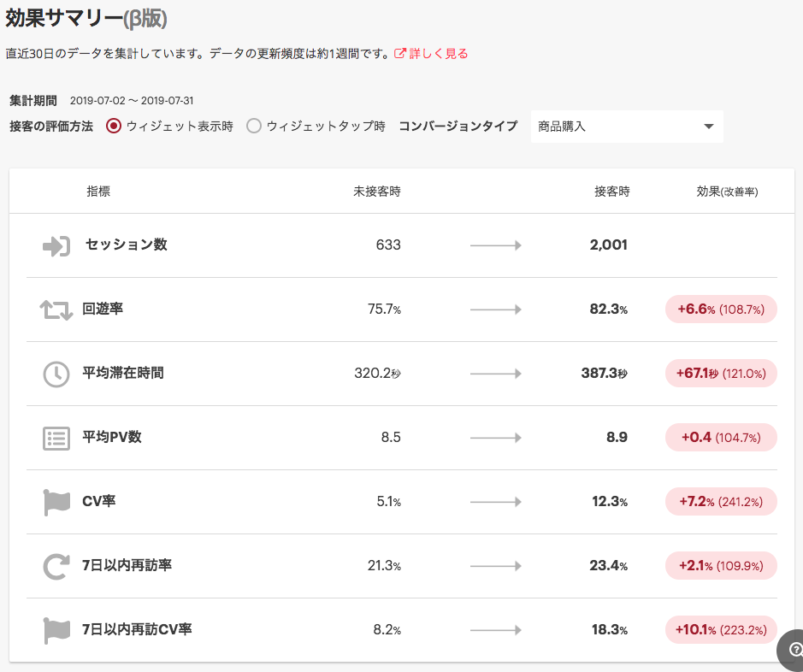
Task: Click the 8.5 平均PV数 value
Action: point(391,437)
